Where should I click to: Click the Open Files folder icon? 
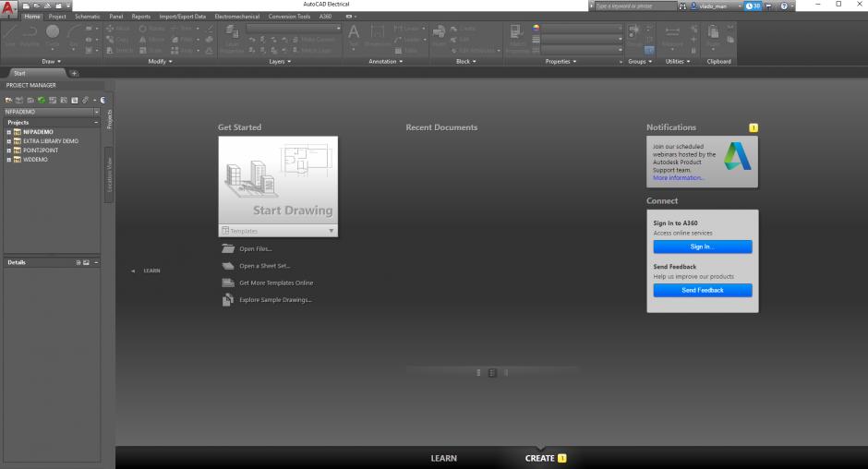[x=228, y=248]
